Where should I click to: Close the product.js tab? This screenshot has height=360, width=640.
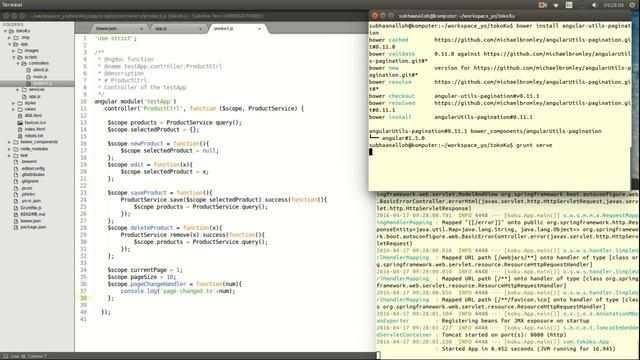(x=259, y=29)
